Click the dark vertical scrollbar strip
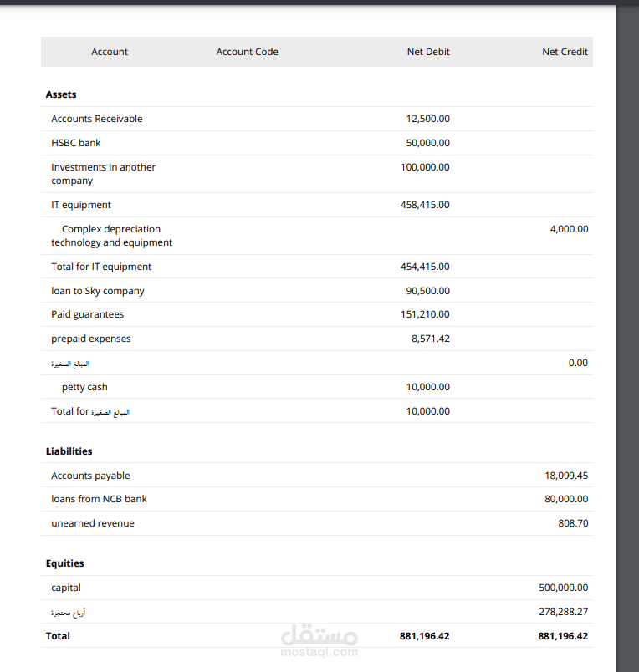The image size is (639, 672). [627, 334]
